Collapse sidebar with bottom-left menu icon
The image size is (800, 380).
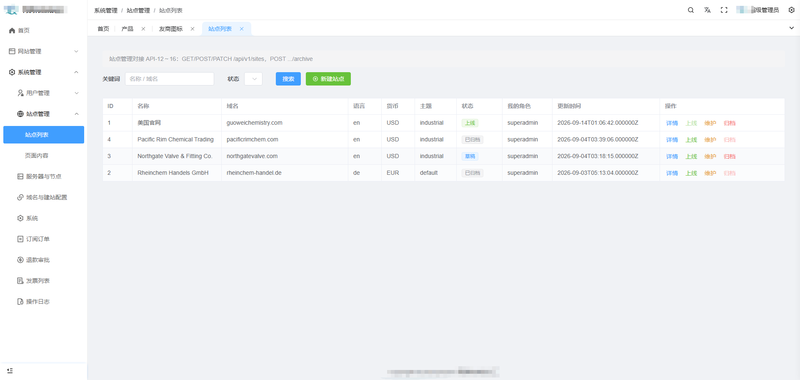click(x=10, y=370)
